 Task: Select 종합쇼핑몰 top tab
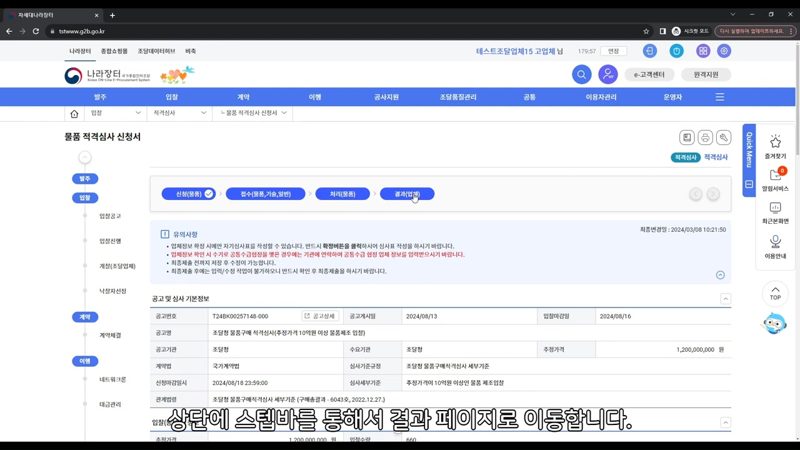pyautogui.click(x=114, y=51)
